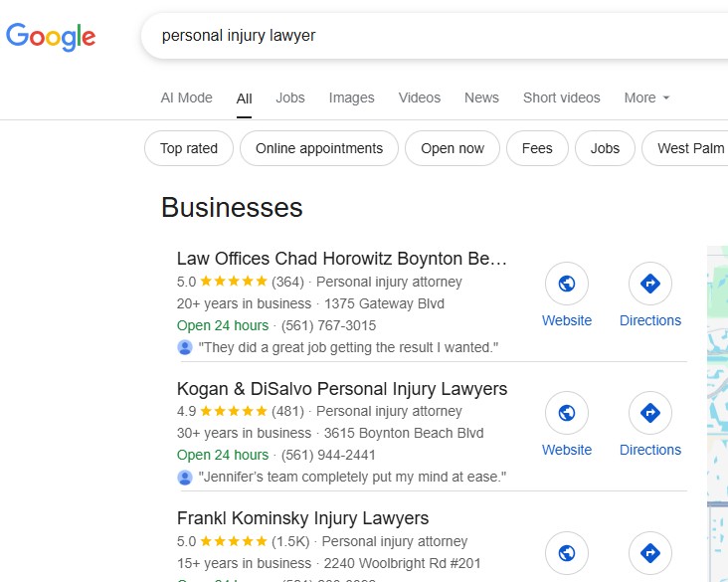The image size is (728, 582).
Task: Toggle the Online appointments filter chip
Action: [x=319, y=148]
